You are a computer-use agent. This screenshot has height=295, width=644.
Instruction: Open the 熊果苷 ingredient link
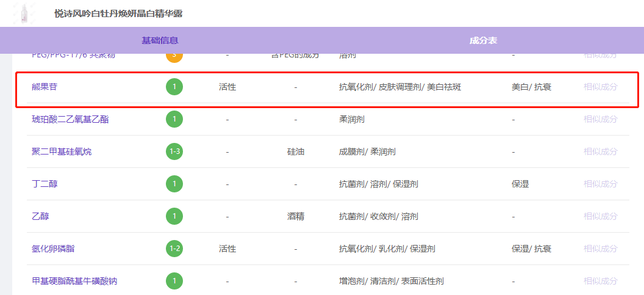click(x=45, y=87)
